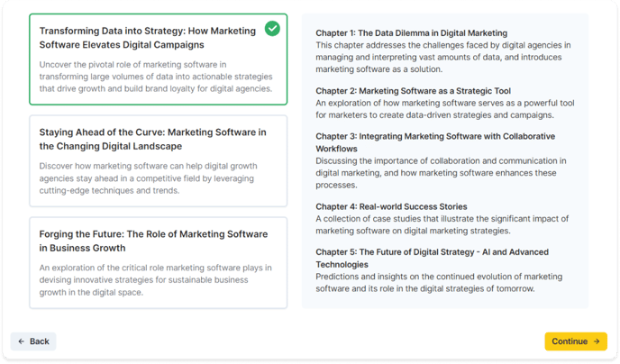Select the Staying Ahead of the Curve card

click(159, 161)
